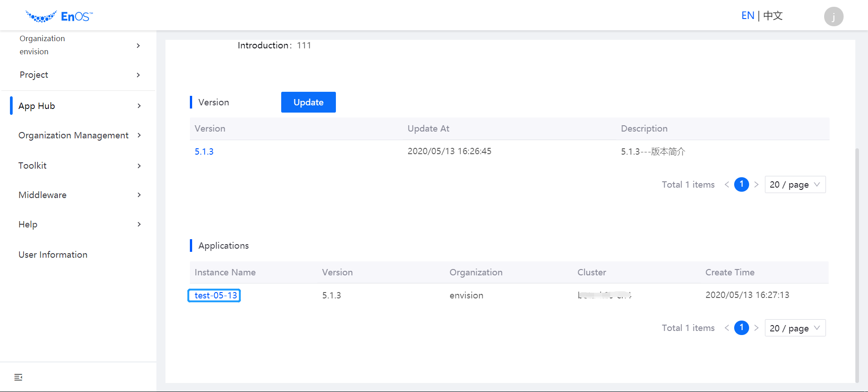This screenshot has height=392, width=868.
Task: Expand the Organization Management chevron
Action: click(x=139, y=135)
